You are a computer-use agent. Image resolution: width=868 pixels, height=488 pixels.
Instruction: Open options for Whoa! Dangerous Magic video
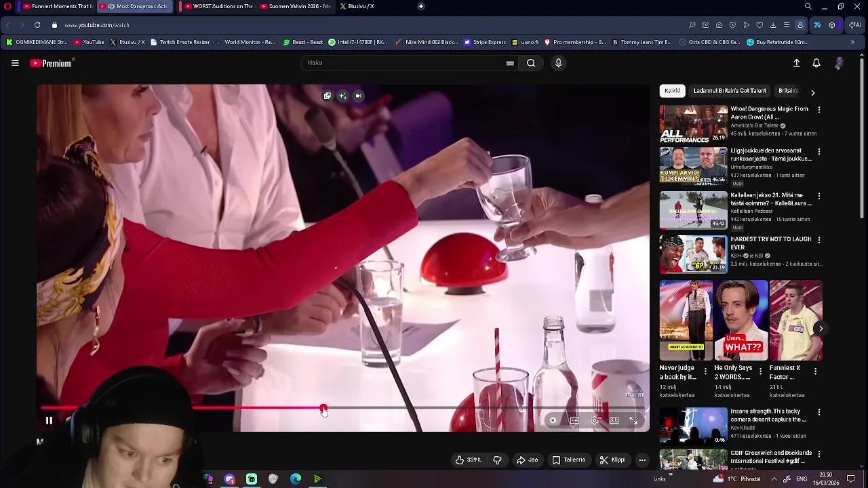[x=818, y=110]
